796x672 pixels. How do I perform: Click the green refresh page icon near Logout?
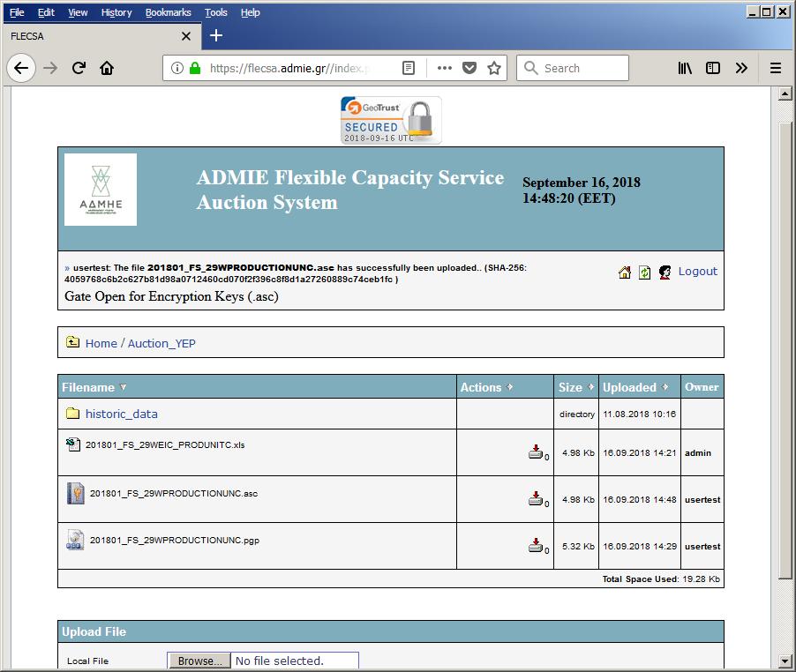644,273
